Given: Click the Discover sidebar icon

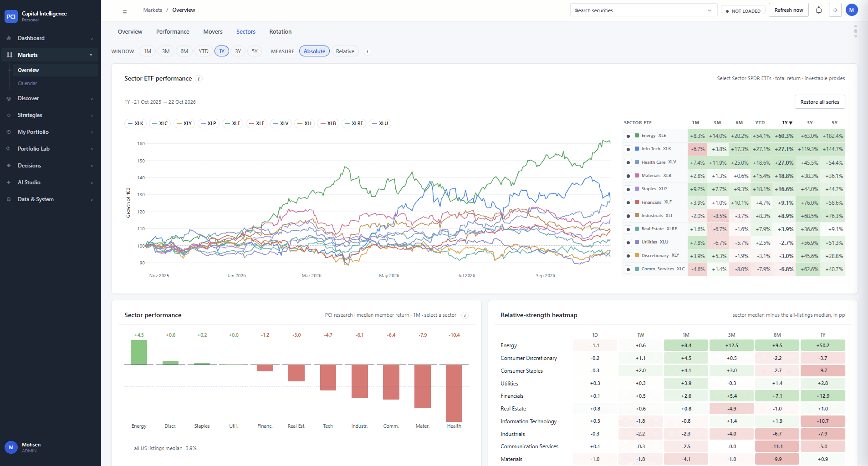Looking at the screenshot, I should coord(9,98).
